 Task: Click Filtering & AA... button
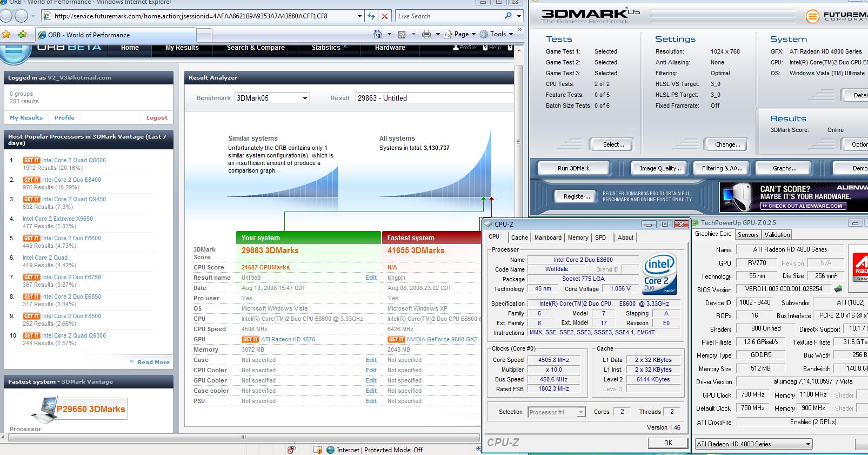722,168
